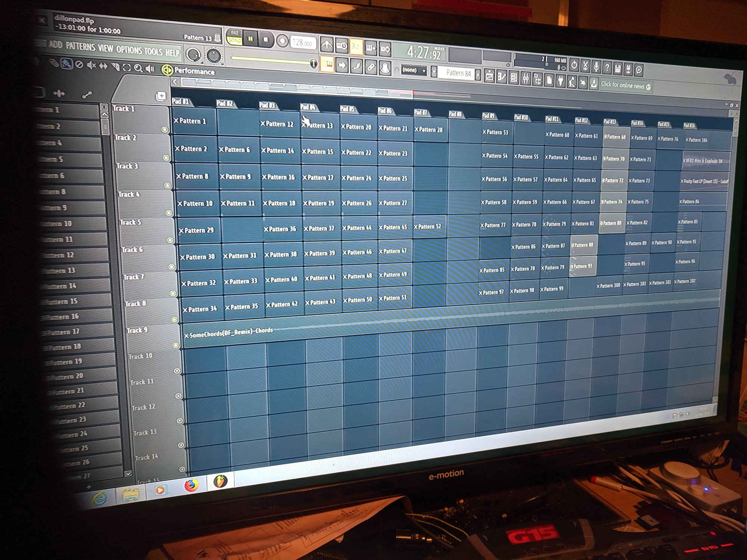Select the Zoom magnifier tool
747x560 pixels.
[x=139, y=68]
